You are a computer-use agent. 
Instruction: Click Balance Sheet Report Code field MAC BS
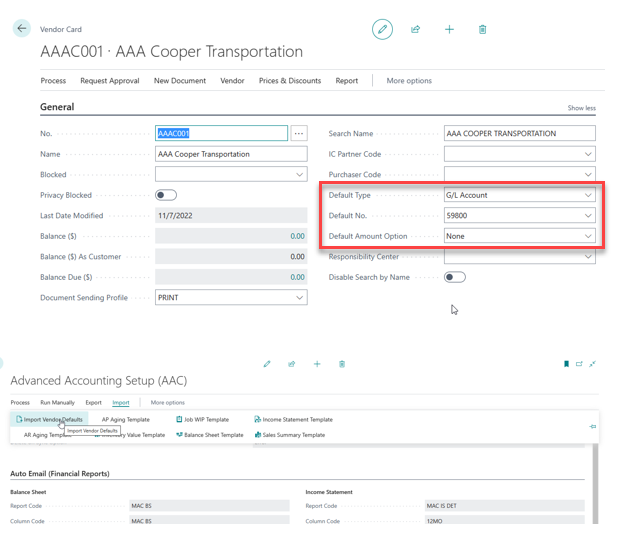(x=209, y=506)
